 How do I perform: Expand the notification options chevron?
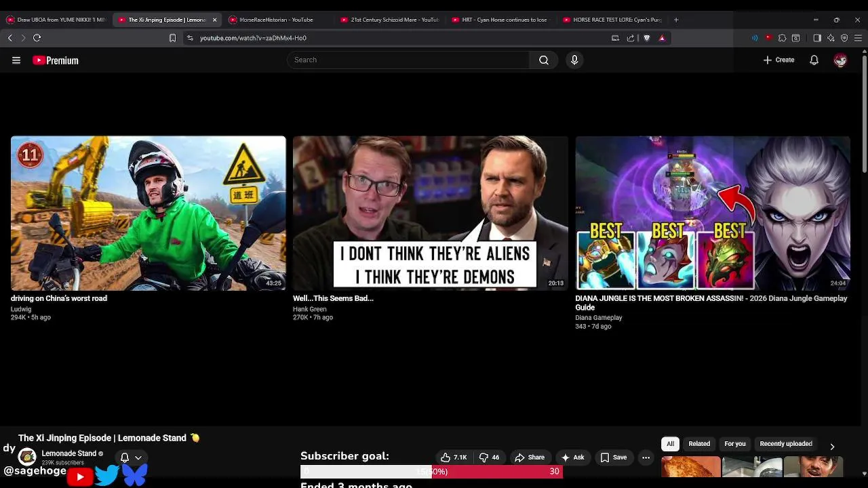pyautogui.click(x=138, y=457)
